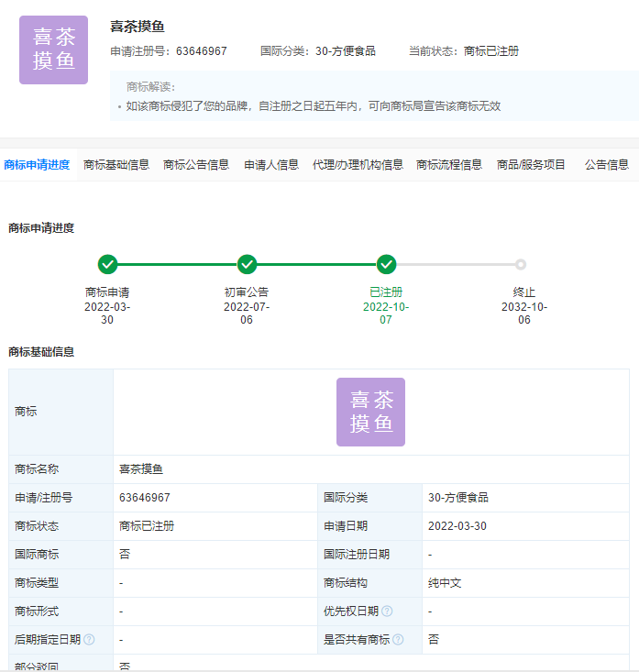Viewport: 639px width, 672px height.
Task: Open the 商标申请进度 tab
Action: (x=37, y=165)
